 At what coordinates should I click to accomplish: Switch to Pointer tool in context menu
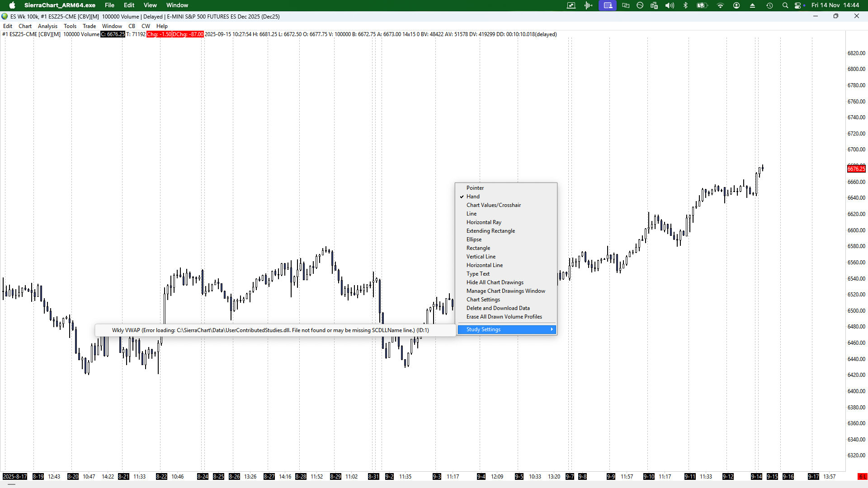click(475, 188)
